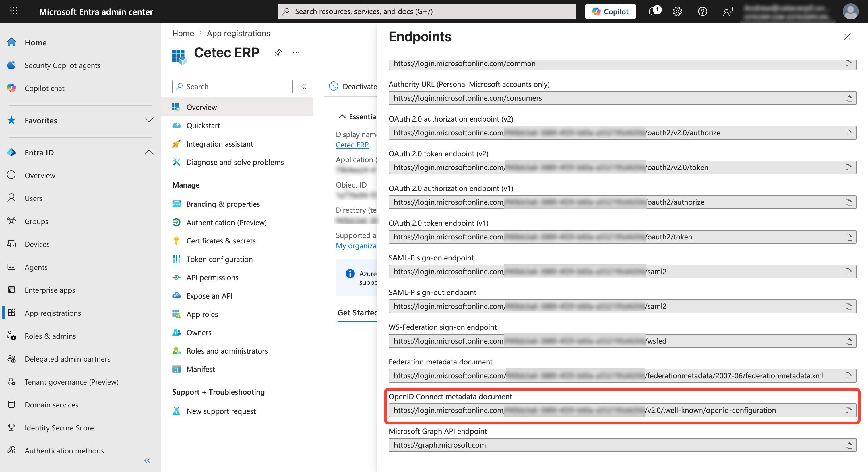Open the Cetec ERP display name link
868x472 pixels.
(352, 145)
